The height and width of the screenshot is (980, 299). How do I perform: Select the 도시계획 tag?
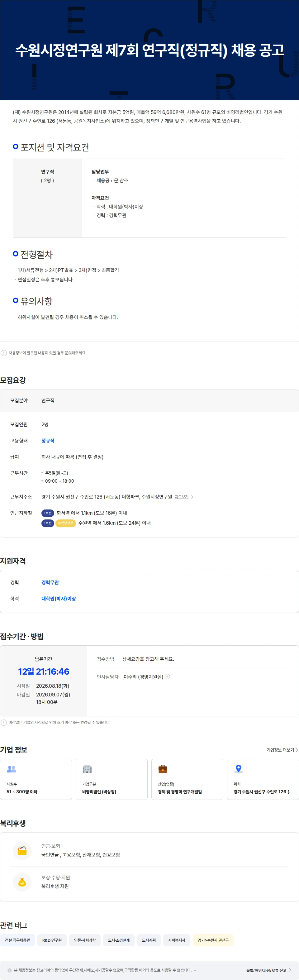coord(149,940)
